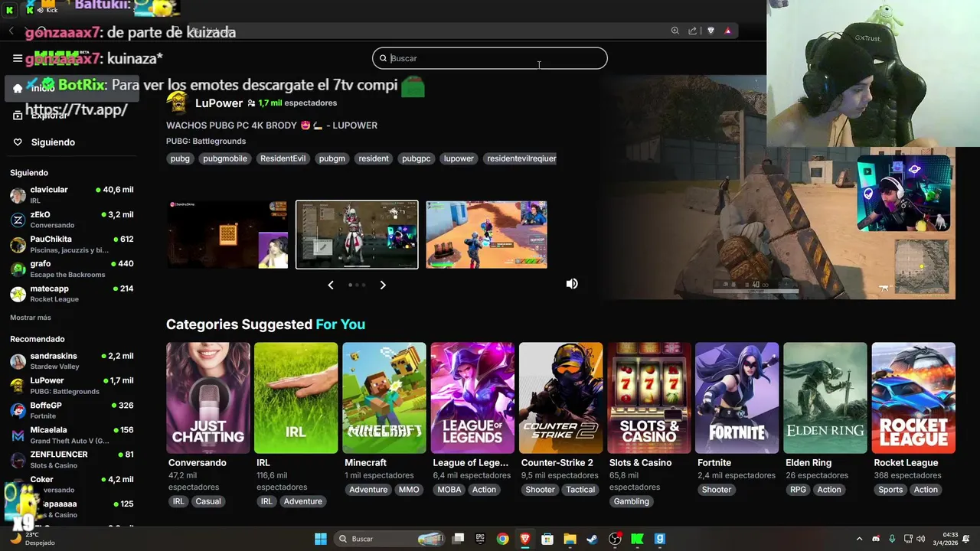Open the Slots & Casino category card
This screenshot has width=980, height=551.
pyautogui.click(x=649, y=398)
